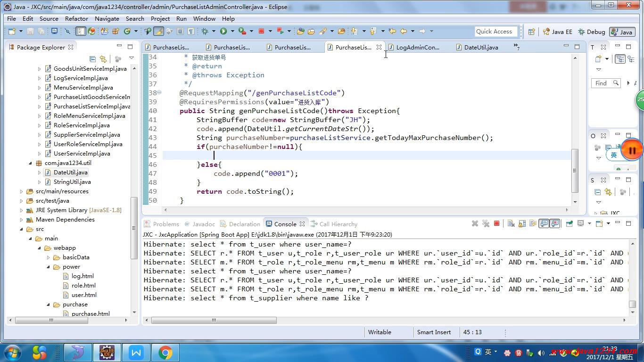Click the red Stop icon in main toolbar
This screenshot has height=362, width=644.
click(261, 31)
